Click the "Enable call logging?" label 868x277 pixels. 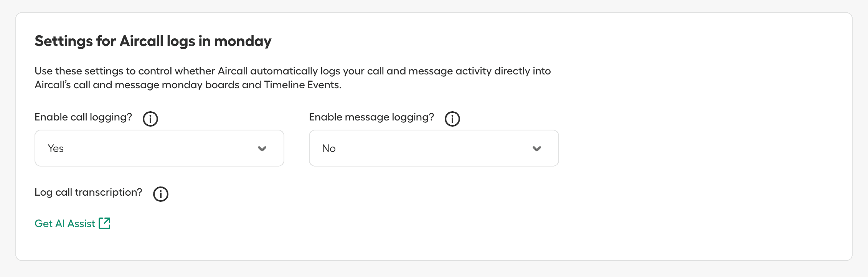click(x=83, y=117)
